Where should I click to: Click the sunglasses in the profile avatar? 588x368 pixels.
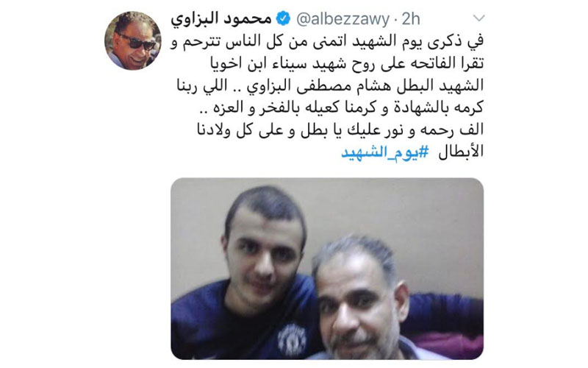[x=137, y=43]
